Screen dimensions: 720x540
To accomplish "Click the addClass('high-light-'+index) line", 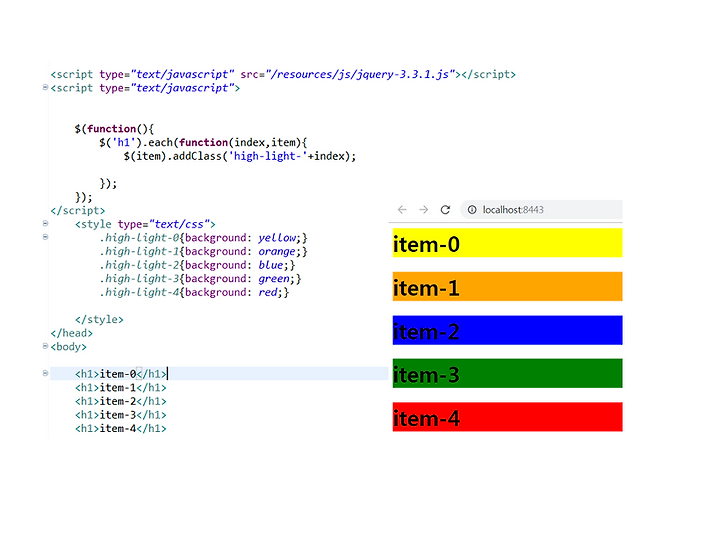I will (x=240, y=157).
